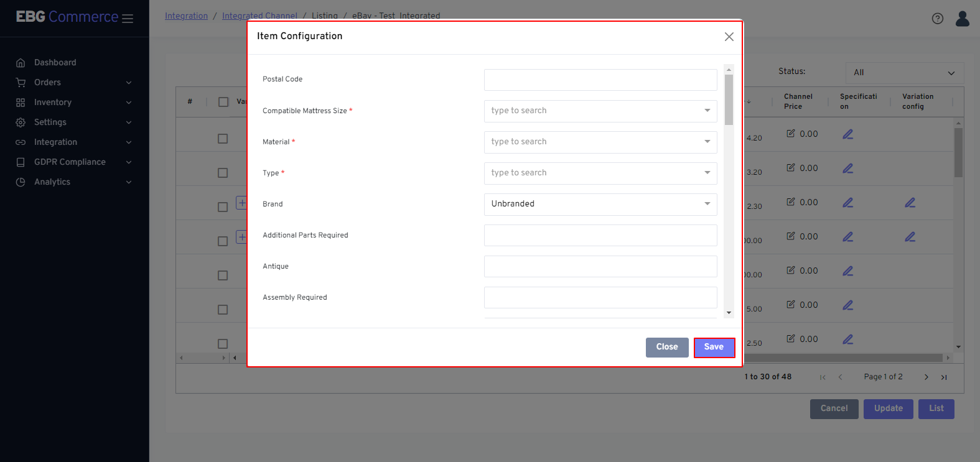Image resolution: width=980 pixels, height=462 pixels.
Task: Open the Compatible Mattress Size dropdown
Action: click(x=600, y=111)
